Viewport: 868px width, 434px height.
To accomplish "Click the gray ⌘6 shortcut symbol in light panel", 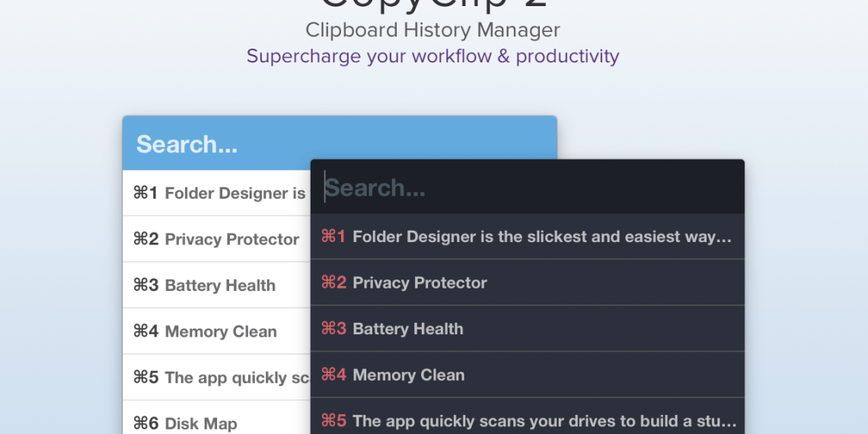I will coord(145,423).
